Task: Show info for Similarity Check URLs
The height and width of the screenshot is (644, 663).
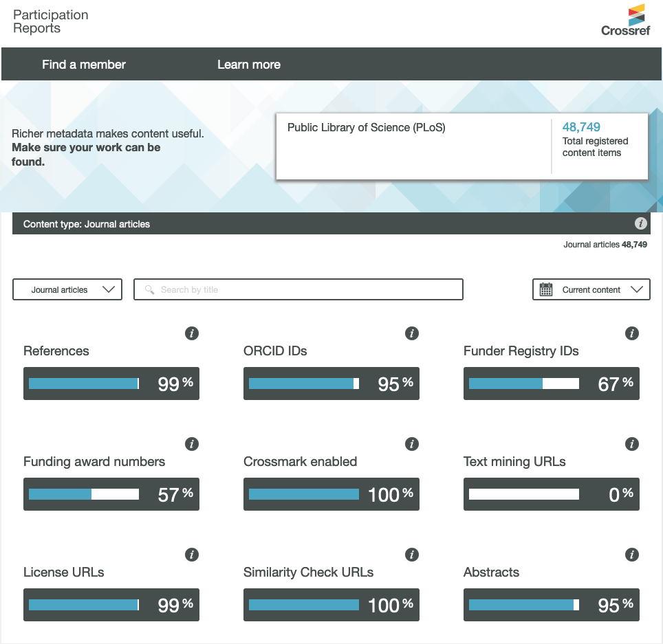Action: pyautogui.click(x=412, y=555)
